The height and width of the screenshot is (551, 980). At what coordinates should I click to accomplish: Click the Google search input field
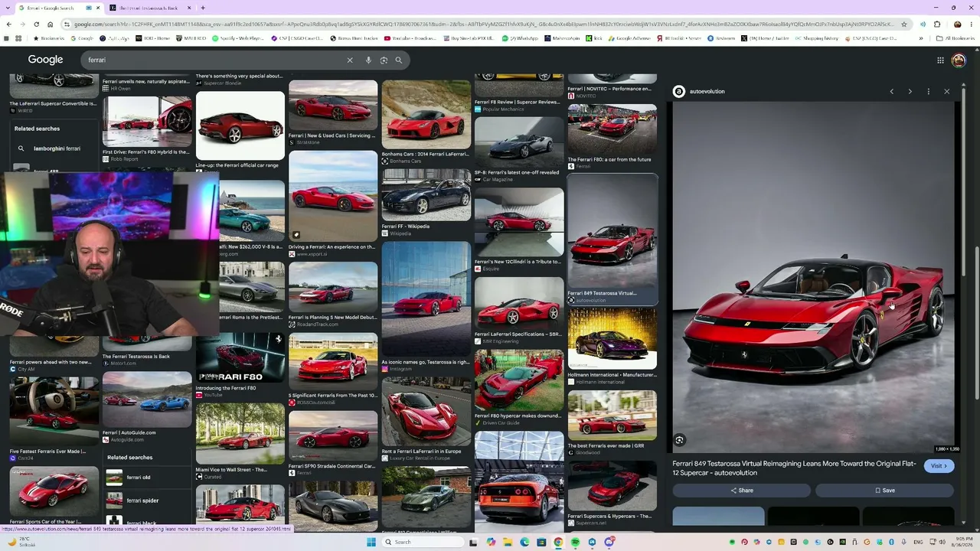[x=214, y=60]
